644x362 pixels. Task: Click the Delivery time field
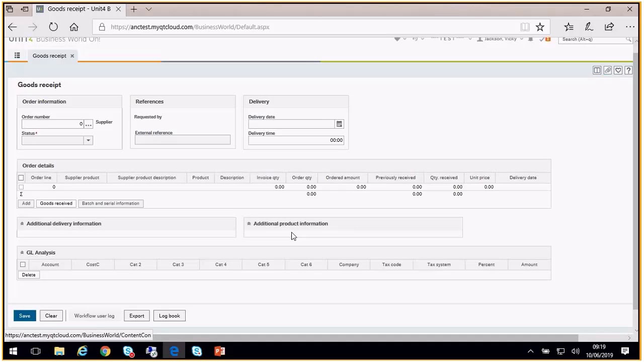(x=296, y=140)
